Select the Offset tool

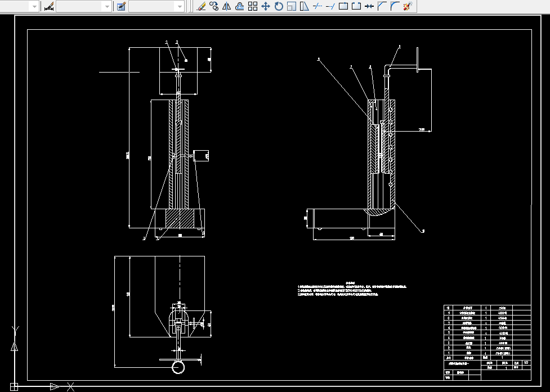coord(240,6)
